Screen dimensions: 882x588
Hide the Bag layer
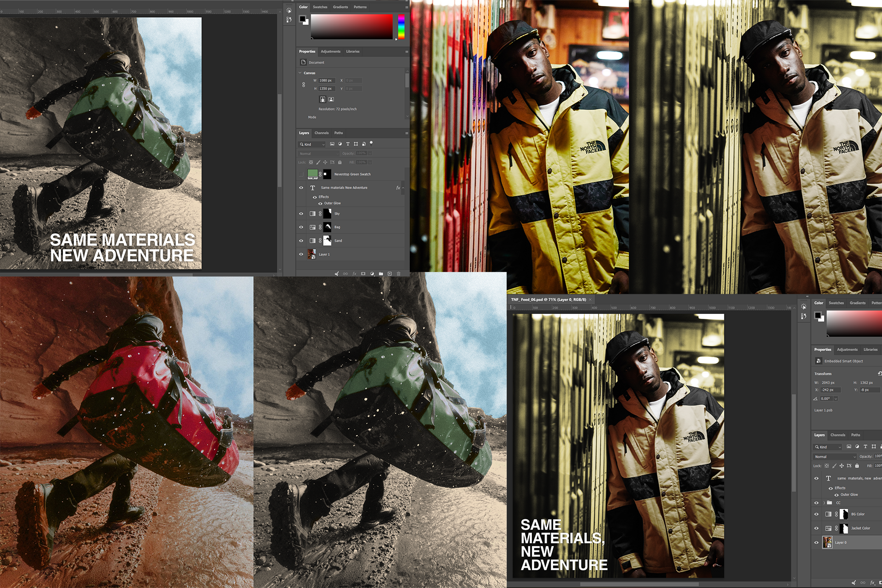[301, 227]
